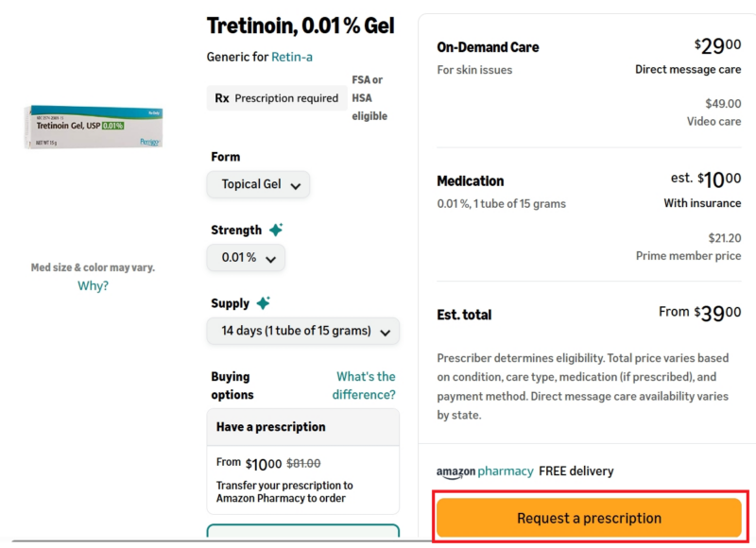Click the "Transfer your prescription" description text
This screenshot has width=756, height=548.
tap(284, 491)
